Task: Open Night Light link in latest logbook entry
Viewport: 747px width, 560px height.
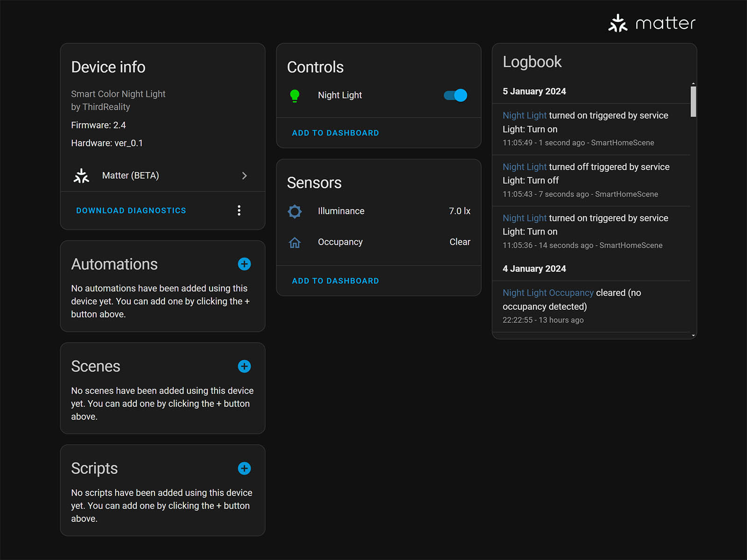Action: pyautogui.click(x=524, y=116)
